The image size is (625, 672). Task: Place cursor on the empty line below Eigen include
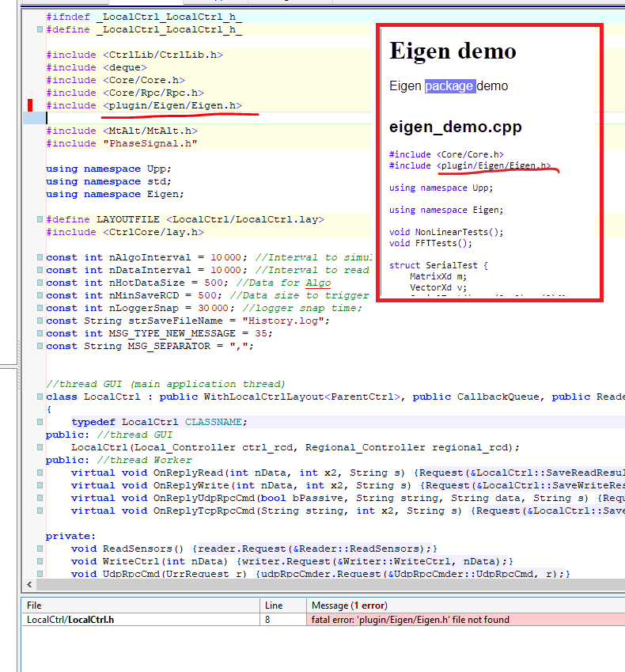158,118
